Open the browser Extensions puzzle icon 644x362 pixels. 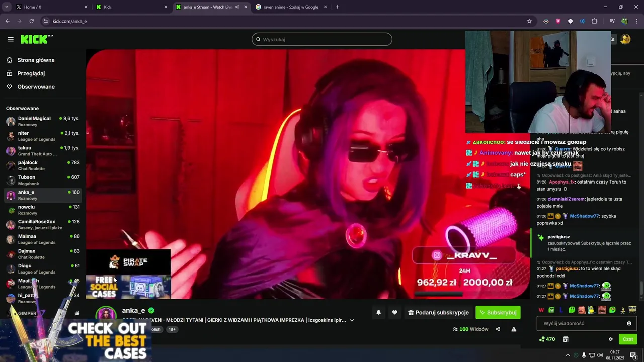[594, 21]
